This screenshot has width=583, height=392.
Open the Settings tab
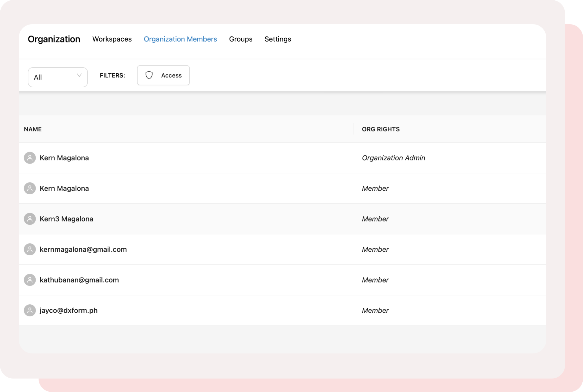[278, 39]
